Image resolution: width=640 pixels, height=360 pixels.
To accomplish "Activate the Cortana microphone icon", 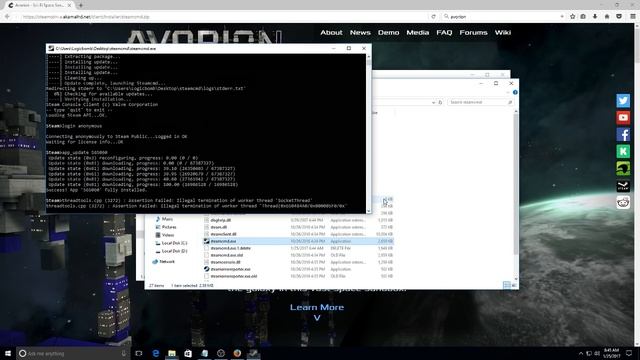I will (x=124, y=353).
